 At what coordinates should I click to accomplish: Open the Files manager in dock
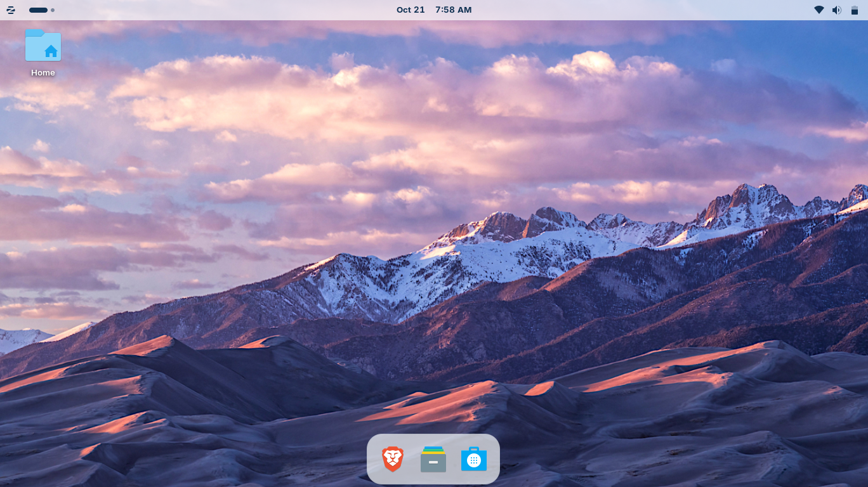tap(433, 459)
